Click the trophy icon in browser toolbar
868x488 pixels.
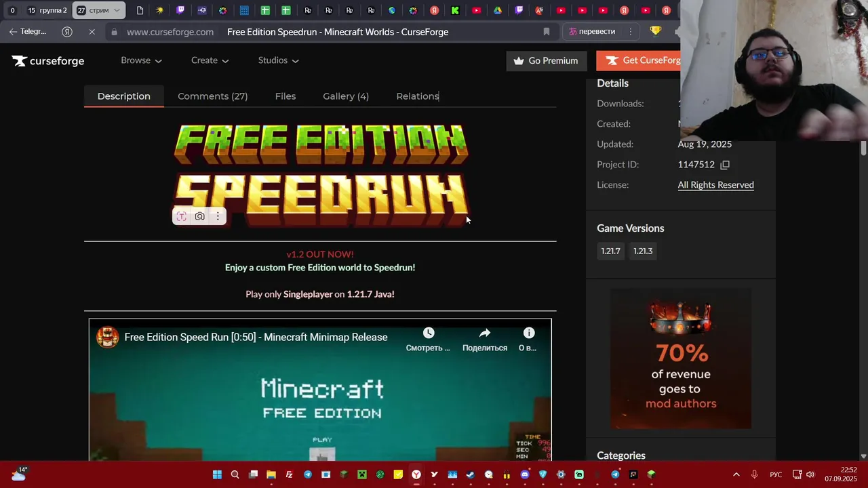pos(655,31)
